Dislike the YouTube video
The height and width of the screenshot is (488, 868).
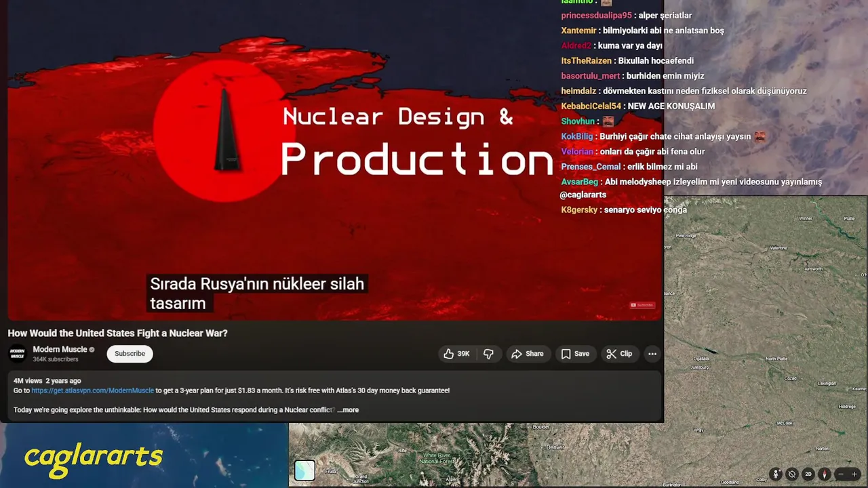pos(488,354)
